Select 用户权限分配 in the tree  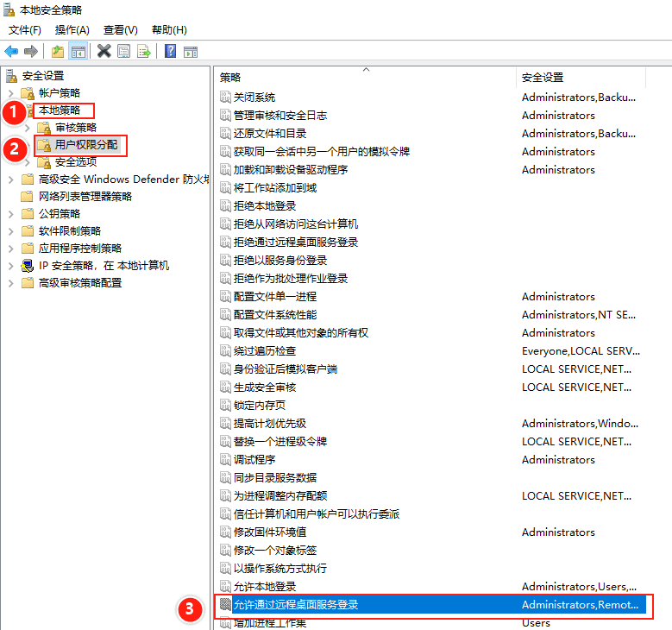coord(86,145)
